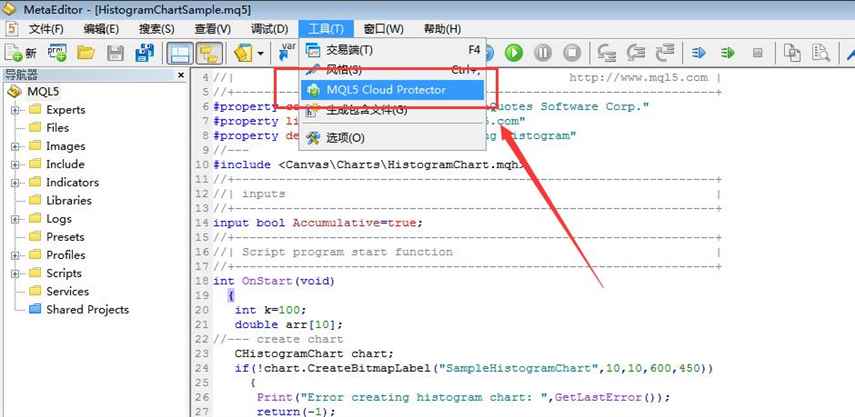Expand the Images folder
This screenshot has height=417, width=855.
click(15, 147)
